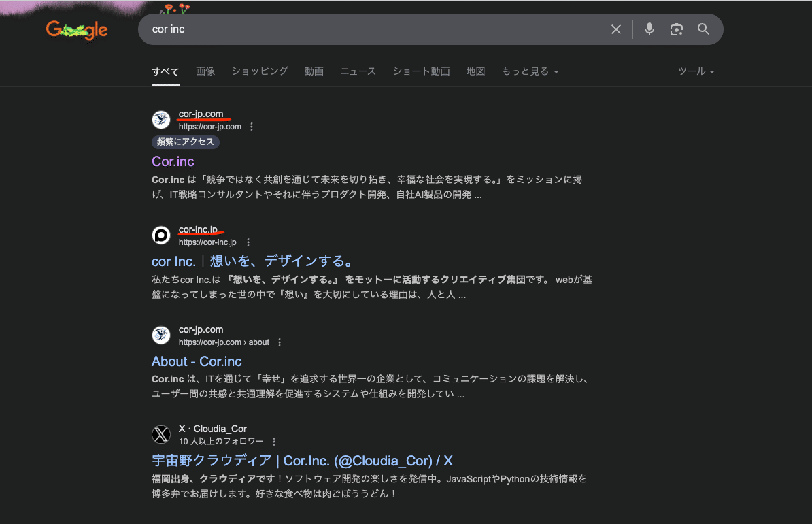This screenshot has height=524, width=812.
Task: Click the holiday-themed Google doodle logo
Action: [x=76, y=30]
